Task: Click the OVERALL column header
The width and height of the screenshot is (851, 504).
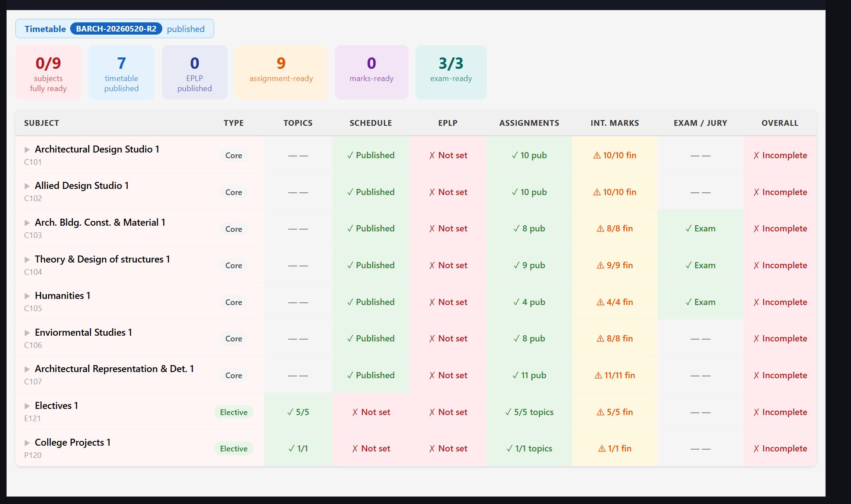Action: pos(780,123)
